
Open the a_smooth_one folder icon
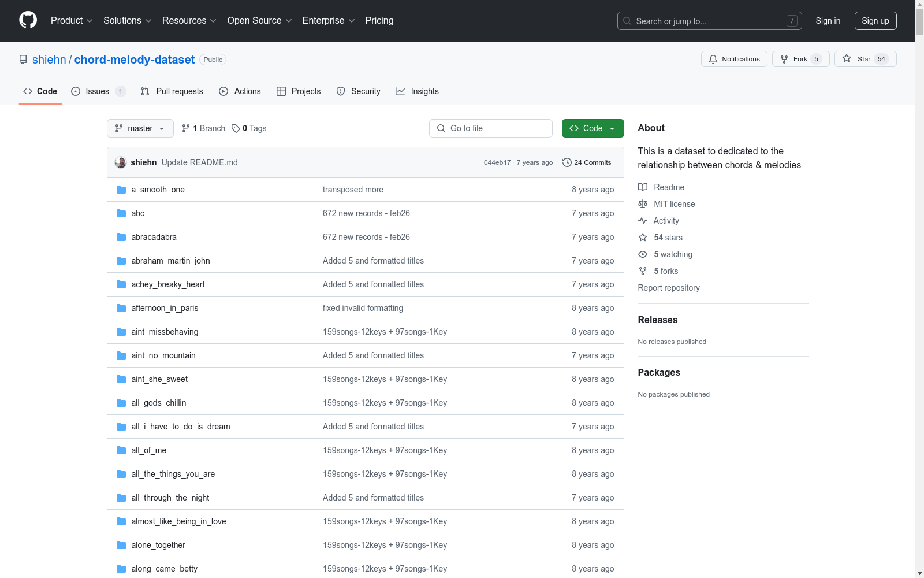click(121, 190)
